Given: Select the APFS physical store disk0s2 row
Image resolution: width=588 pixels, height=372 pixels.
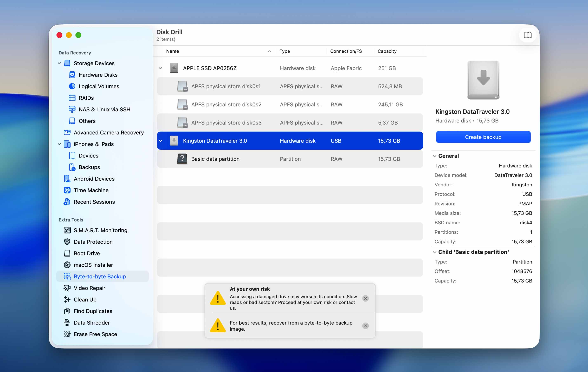Looking at the screenshot, I should click(290, 104).
